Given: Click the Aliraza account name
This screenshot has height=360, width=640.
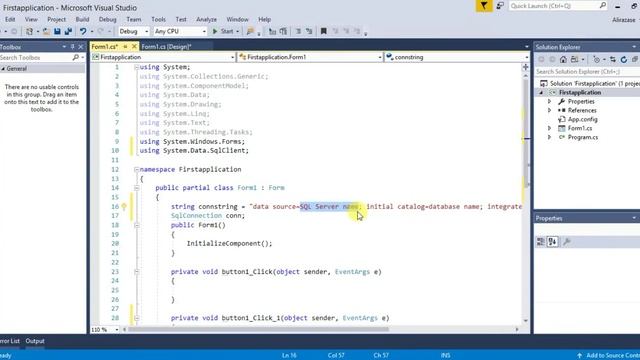Looking at the screenshot, I should point(623,20).
